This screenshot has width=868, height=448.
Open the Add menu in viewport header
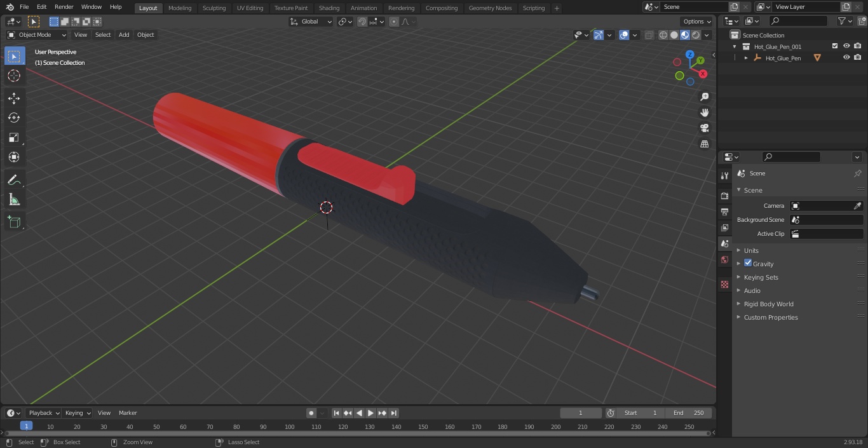click(x=124, y=35)
